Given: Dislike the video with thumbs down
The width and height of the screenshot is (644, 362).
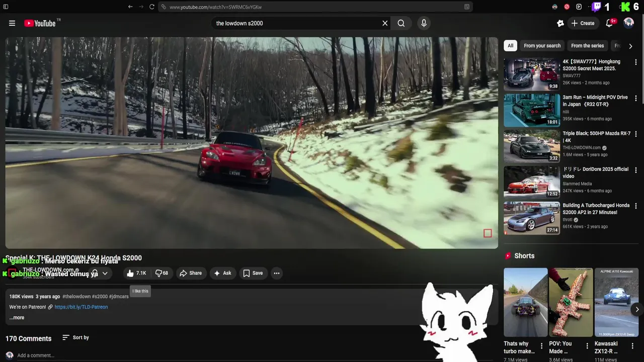Looking at the screenshot, I should (x=162, y=273).
